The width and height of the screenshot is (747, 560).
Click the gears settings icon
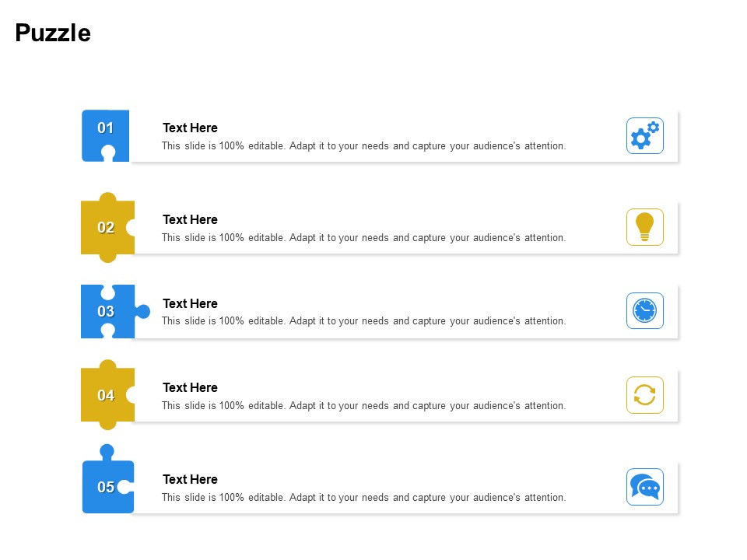pos(644,135)
